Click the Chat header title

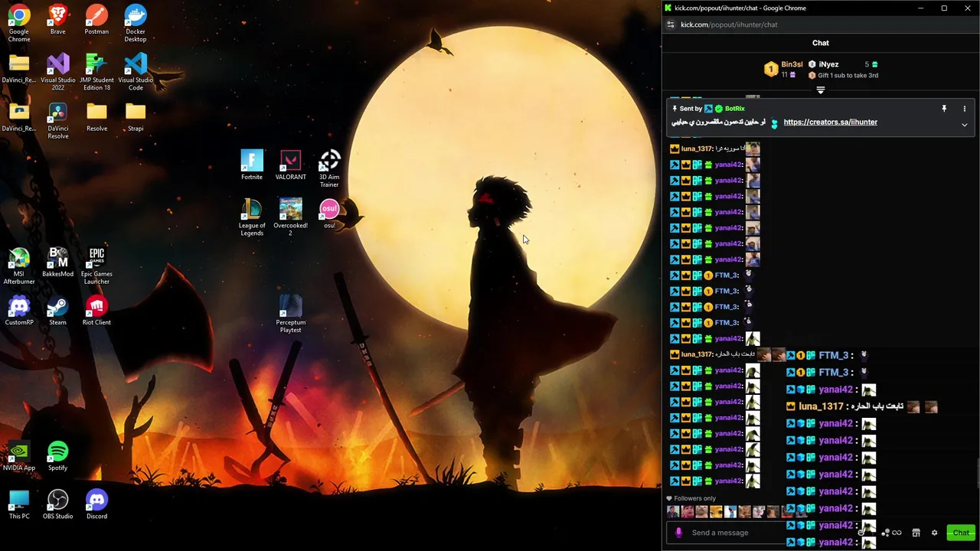821,43
